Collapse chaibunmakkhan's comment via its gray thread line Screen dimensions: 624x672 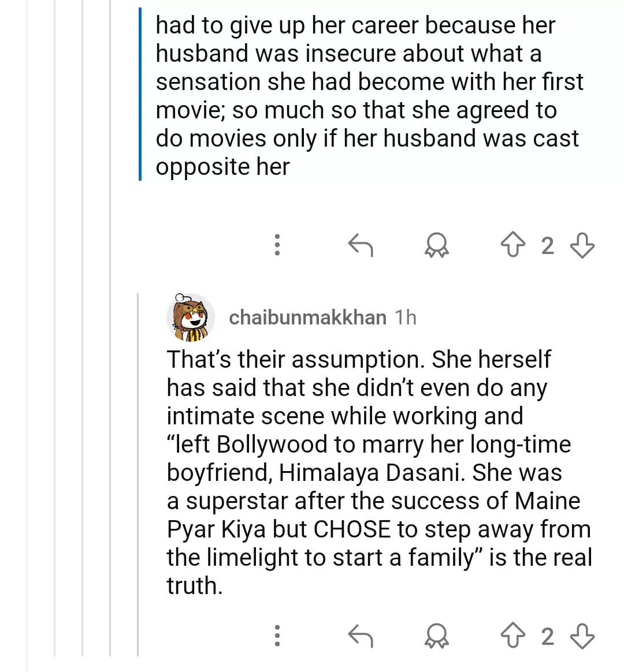tap(138, 473)
